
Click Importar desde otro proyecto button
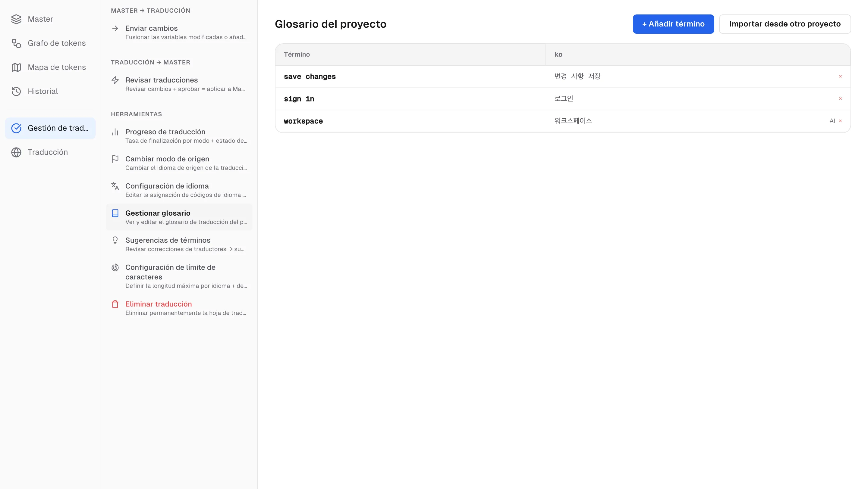785,24
